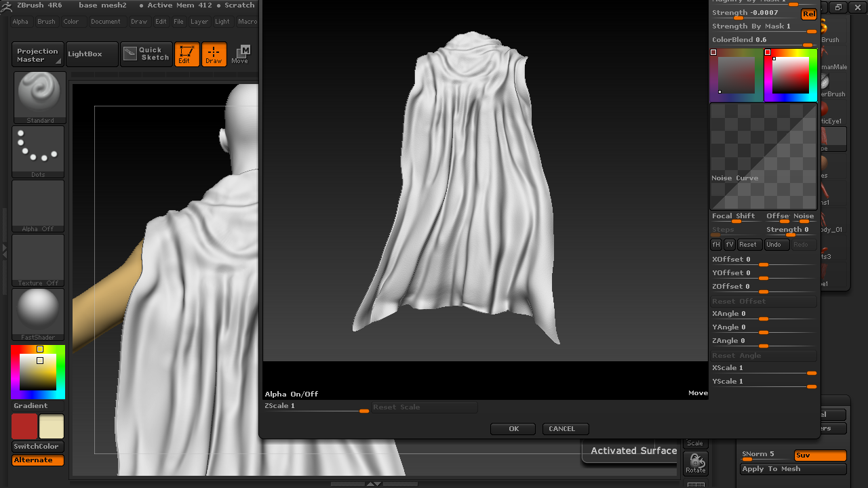Reset the noise curve
The height and width of the screenshot is (488, 868).
click(748, 245)
